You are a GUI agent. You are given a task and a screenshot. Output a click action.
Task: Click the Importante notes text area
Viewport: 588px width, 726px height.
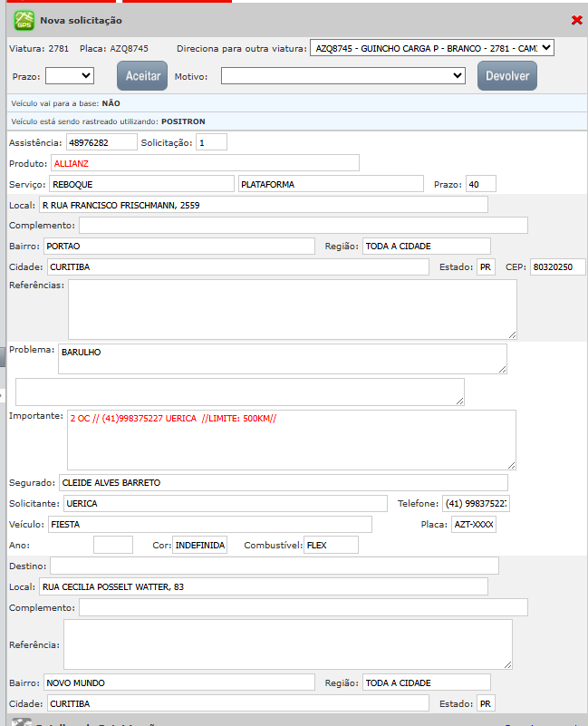tap(291, 440)
